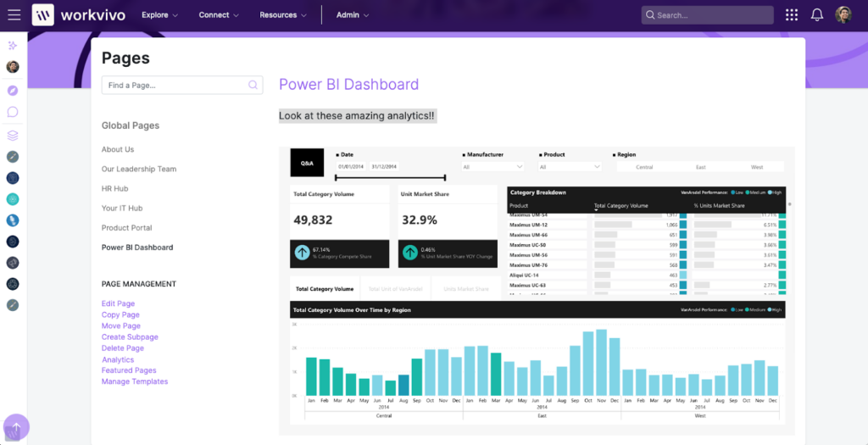The width and height of the screenshot is (868, 445).
Task: Open the About Us page
Action: click(118, 149)
